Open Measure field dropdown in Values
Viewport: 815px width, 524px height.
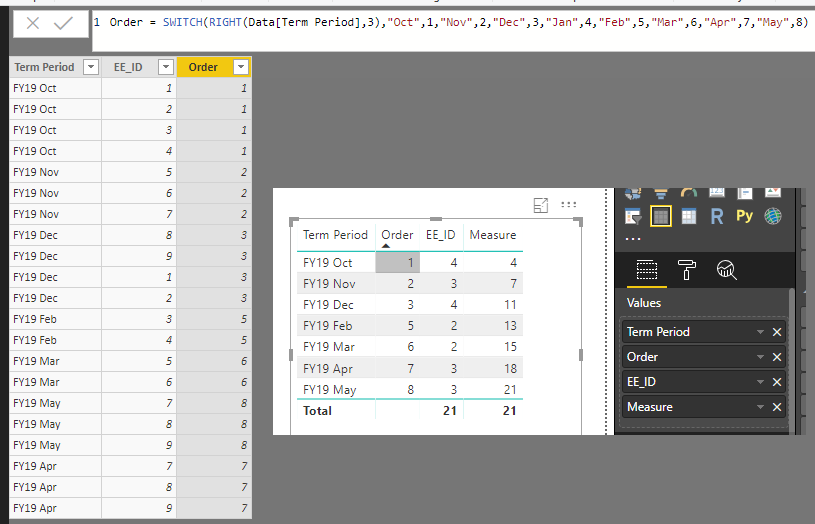coord(760,407)
